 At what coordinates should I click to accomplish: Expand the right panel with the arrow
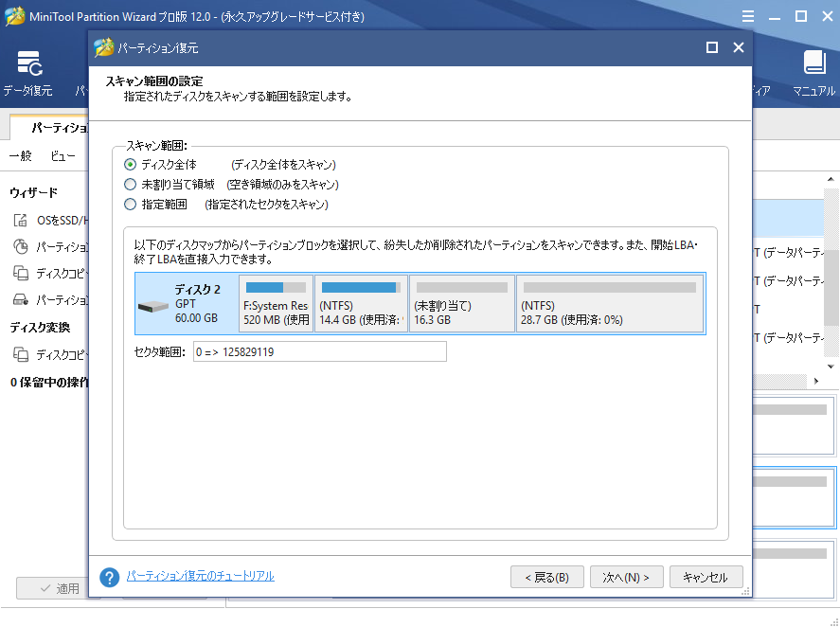coord(813,380)
